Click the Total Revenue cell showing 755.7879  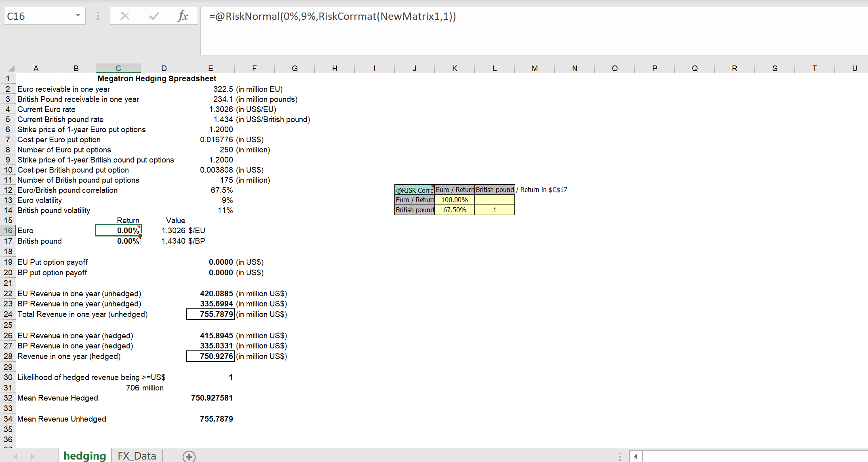210,314
